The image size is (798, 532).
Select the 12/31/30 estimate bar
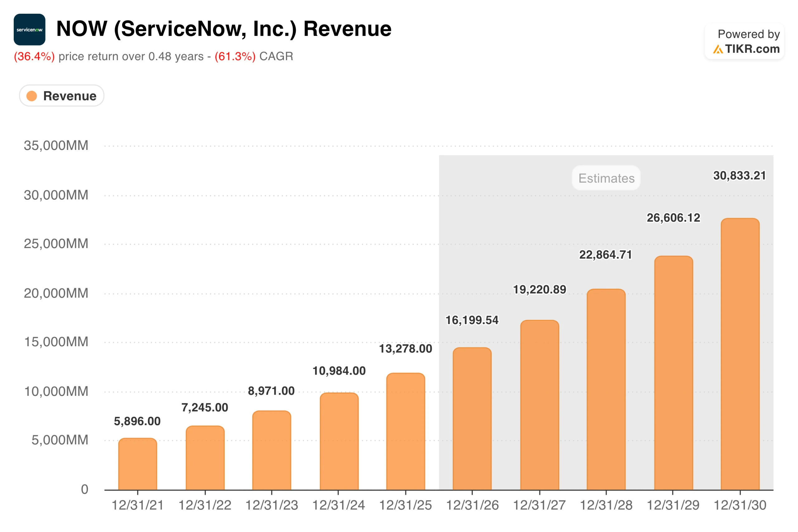(x=740, y=354)
